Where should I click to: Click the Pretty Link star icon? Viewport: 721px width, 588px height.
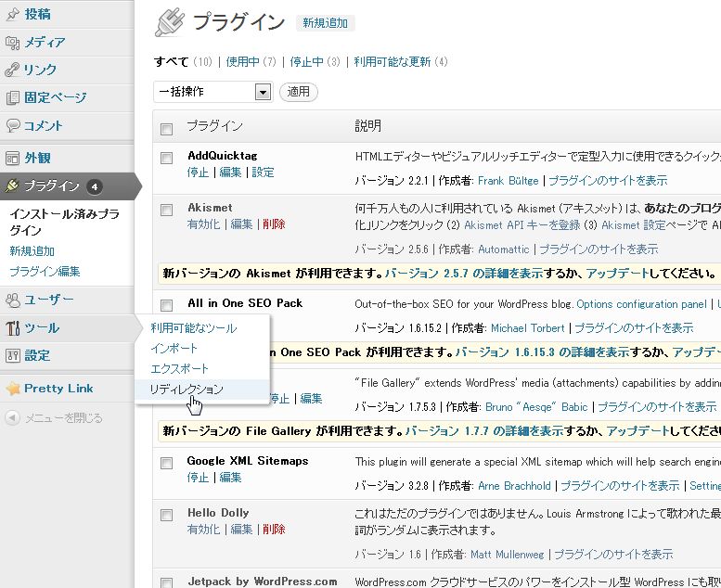point(13,389)
